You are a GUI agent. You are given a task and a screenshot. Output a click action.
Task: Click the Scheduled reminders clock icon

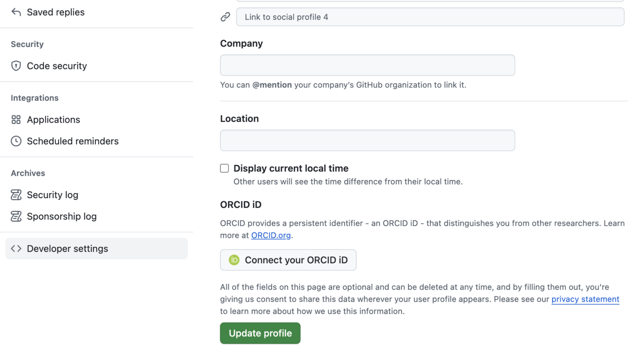(x=16, y=141)
